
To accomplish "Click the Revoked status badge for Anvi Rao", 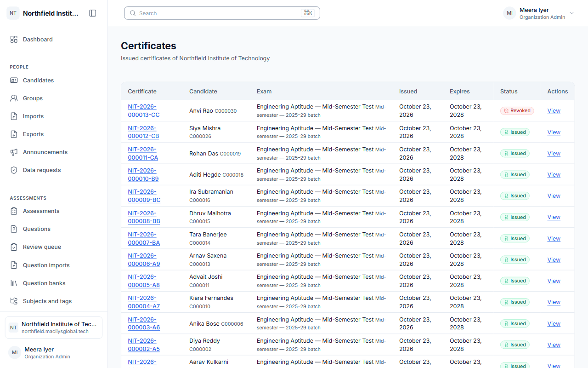I will click(x=517, y=111).
